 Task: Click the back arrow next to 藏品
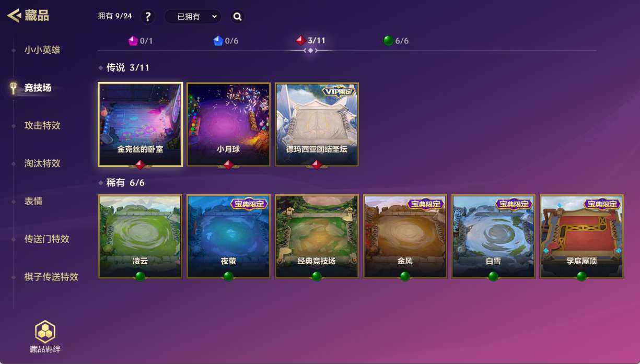(x=14, y=15)
